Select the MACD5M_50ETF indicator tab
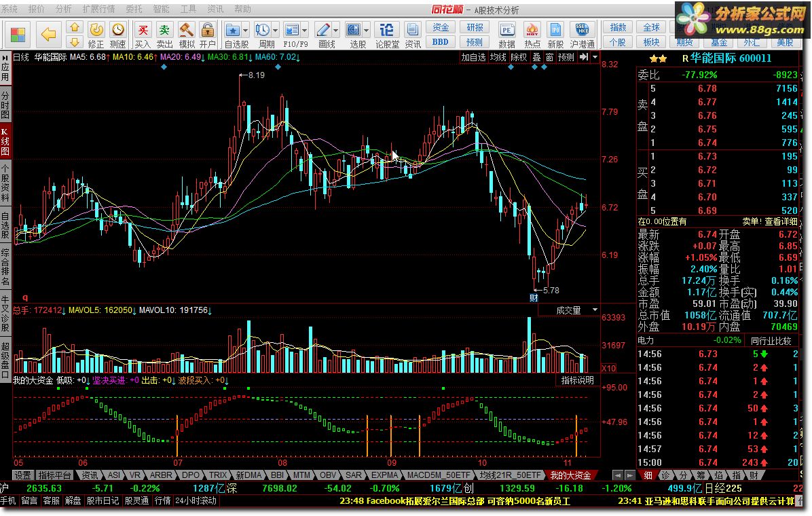 pyautogui.click(x=438, y=475)
